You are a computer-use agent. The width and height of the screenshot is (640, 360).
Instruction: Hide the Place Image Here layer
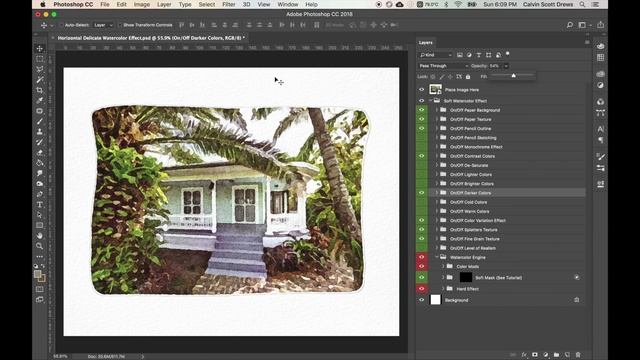coord(422,89)
